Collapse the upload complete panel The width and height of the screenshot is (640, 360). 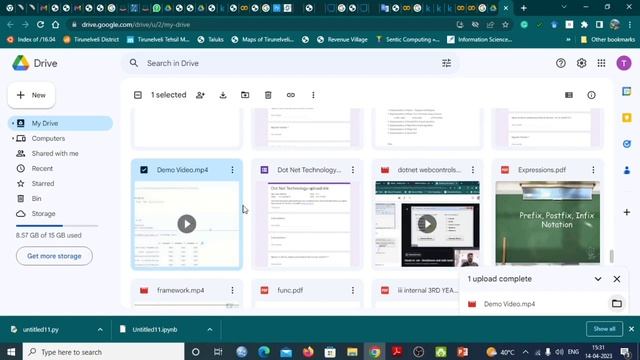598,279
